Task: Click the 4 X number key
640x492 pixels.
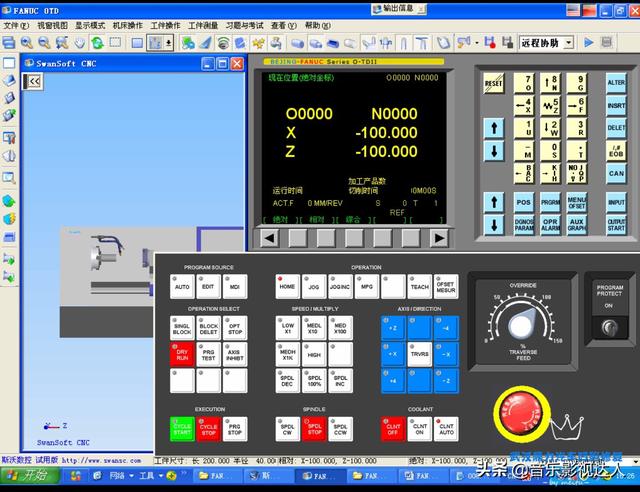Action: [524, 105]
